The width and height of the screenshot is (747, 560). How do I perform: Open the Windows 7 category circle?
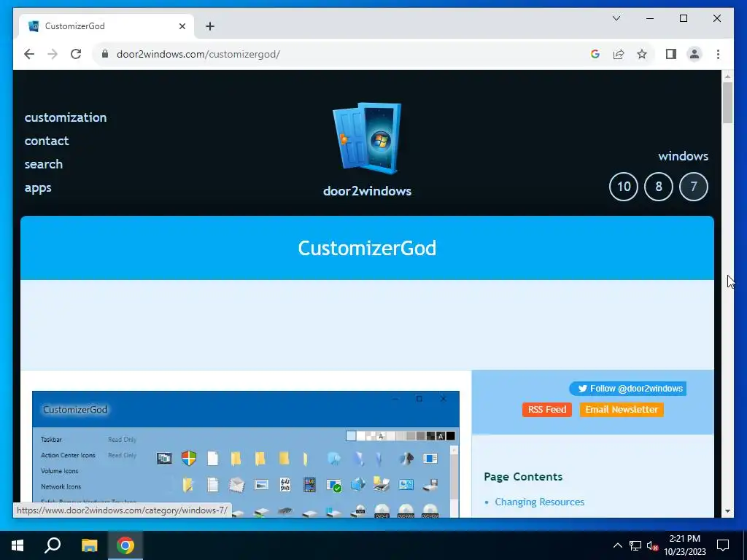694,187
